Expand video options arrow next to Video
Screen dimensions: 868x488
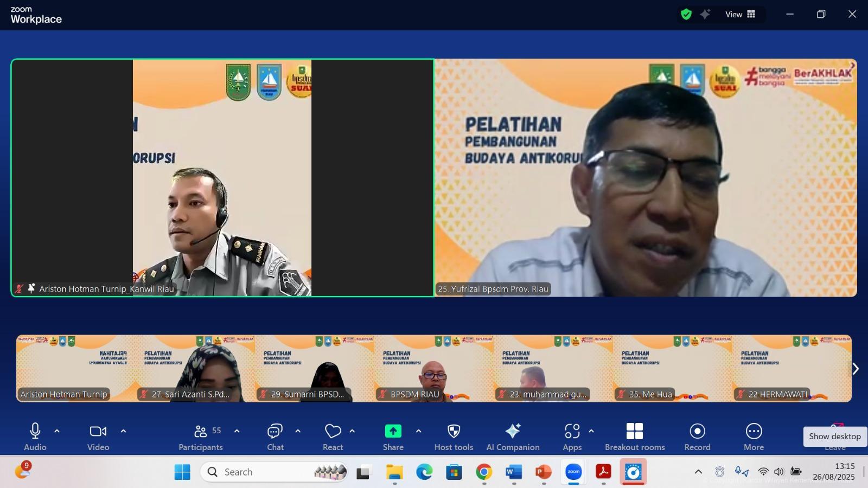pos(123,431)
